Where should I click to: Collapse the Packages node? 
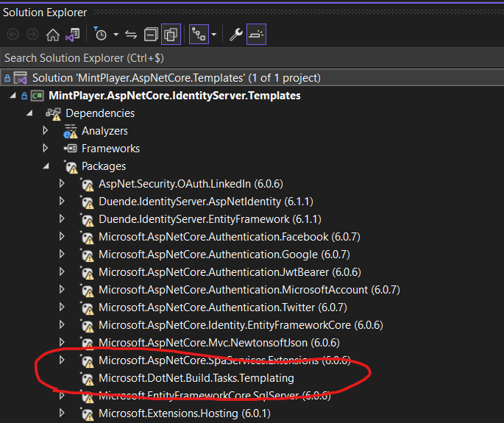tap(46, 166)
